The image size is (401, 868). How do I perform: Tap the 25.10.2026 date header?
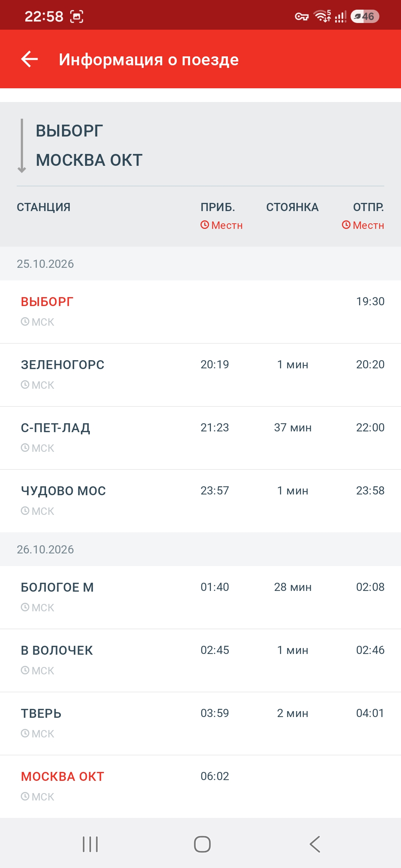tap(45, 264)
